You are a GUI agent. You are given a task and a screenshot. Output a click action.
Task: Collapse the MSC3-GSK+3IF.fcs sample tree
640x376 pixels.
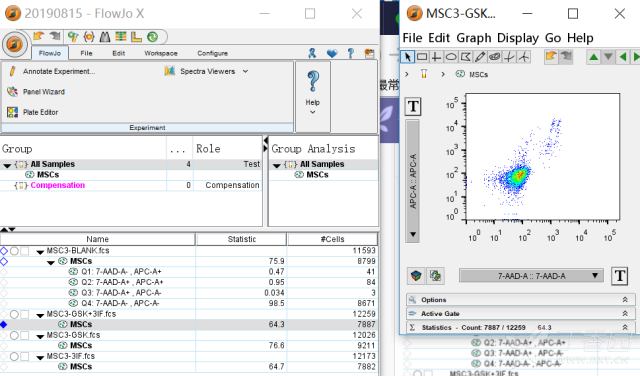click(40, 315)
